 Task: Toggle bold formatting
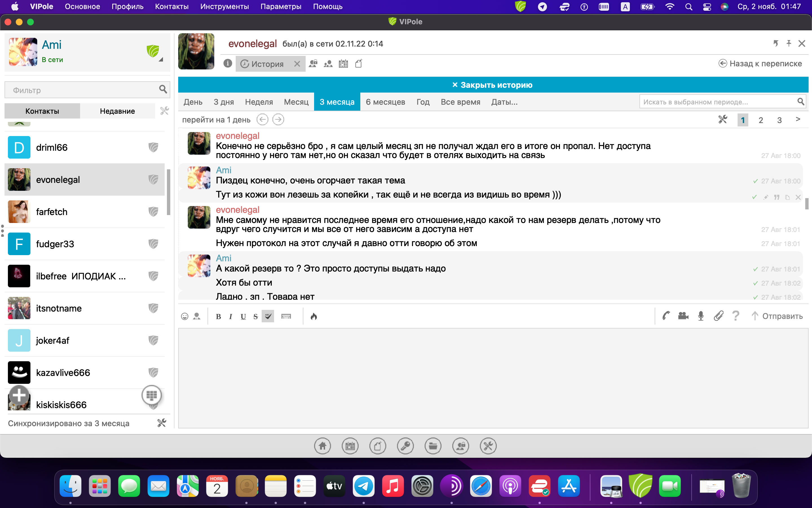click(219, 316)
